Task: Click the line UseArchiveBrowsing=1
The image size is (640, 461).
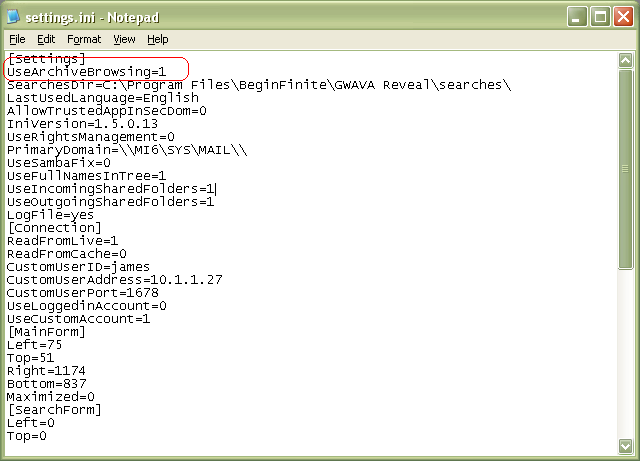Action: coord(87,72)
